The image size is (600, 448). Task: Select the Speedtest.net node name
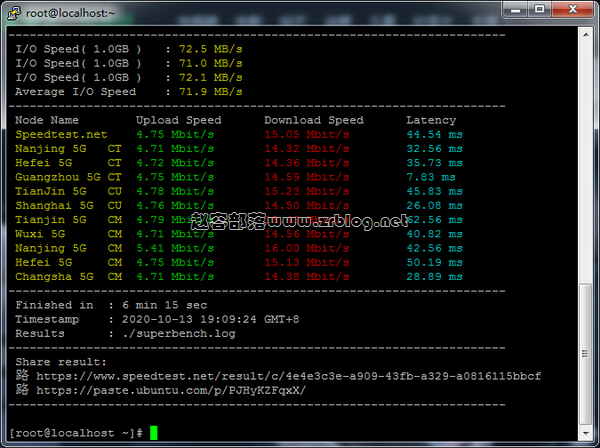coord(61,134)
